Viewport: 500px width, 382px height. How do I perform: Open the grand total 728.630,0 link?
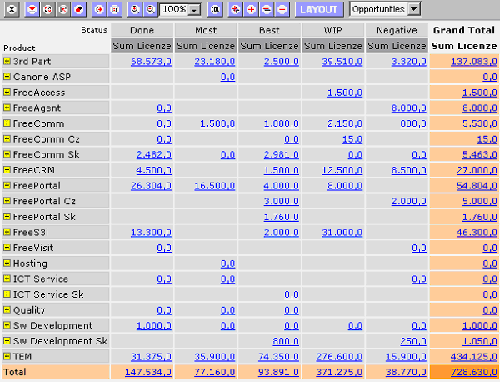(474, 372)
